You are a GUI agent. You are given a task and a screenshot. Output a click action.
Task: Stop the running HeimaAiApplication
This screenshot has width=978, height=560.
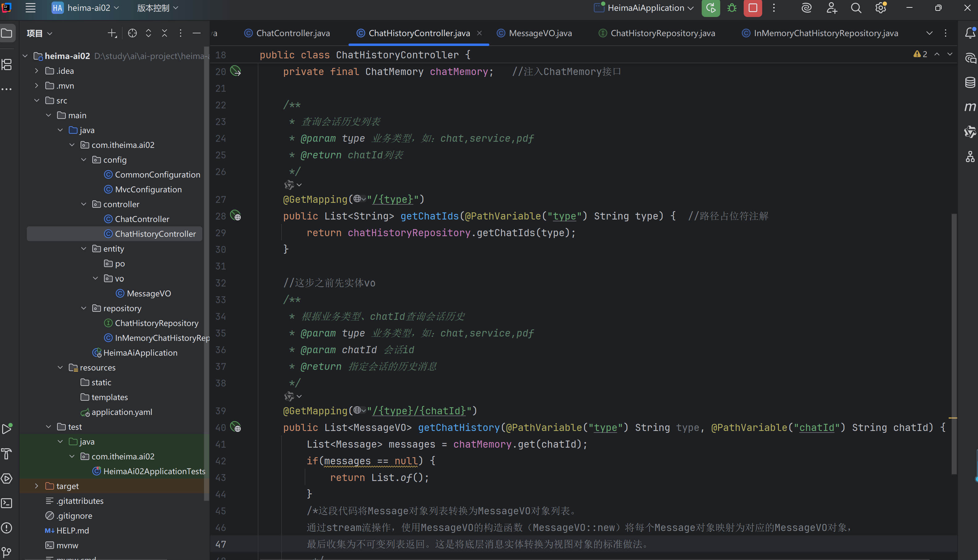tap(753, 8)
